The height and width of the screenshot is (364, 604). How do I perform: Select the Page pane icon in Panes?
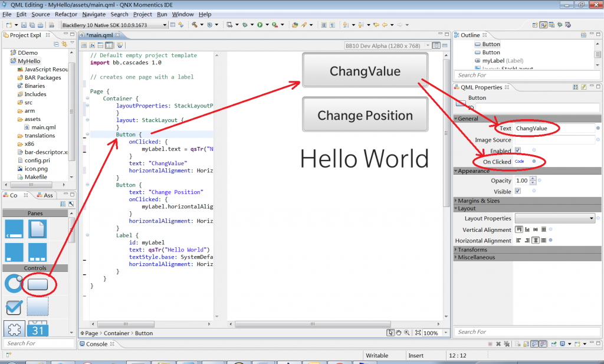[x=37, y=229]
